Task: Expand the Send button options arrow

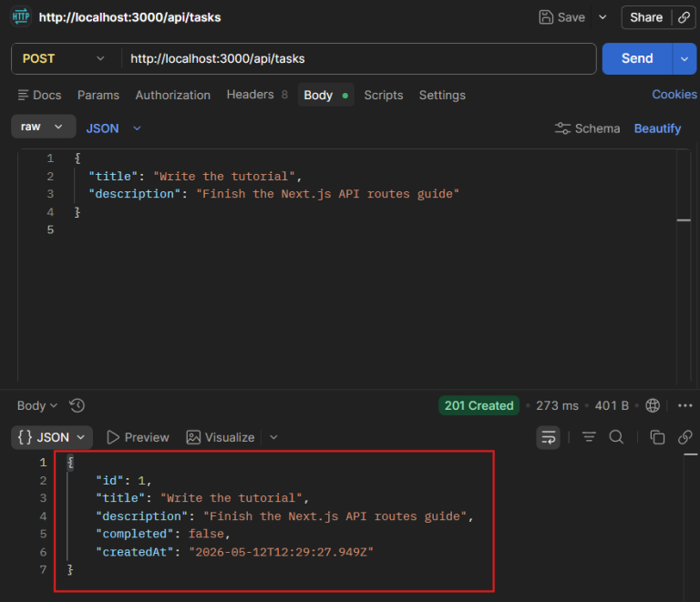Action: tap(685, 58)
